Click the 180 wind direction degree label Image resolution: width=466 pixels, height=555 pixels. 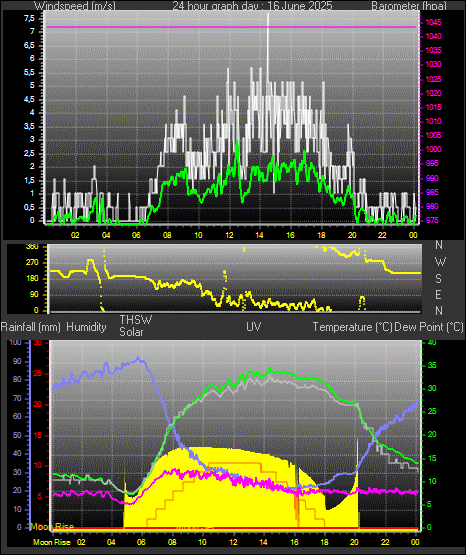point(32,279)
